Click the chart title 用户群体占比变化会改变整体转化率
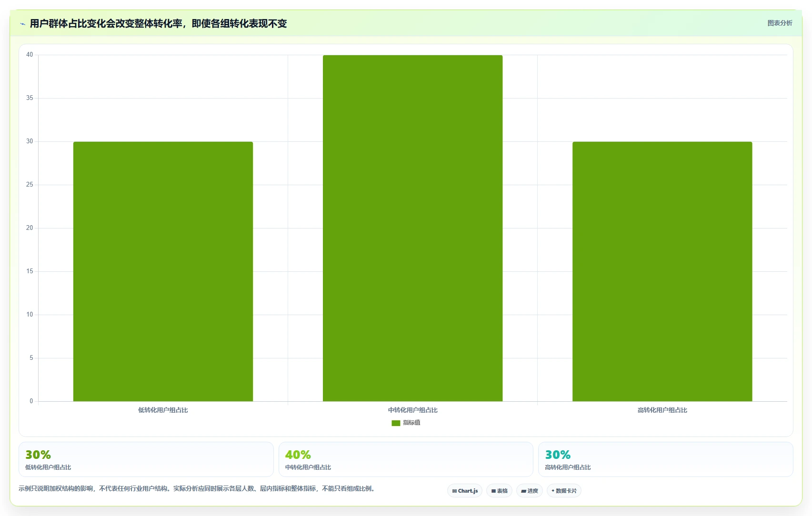Image resolution: width=812 pixels, height=516 pixels. click(158, 23)
